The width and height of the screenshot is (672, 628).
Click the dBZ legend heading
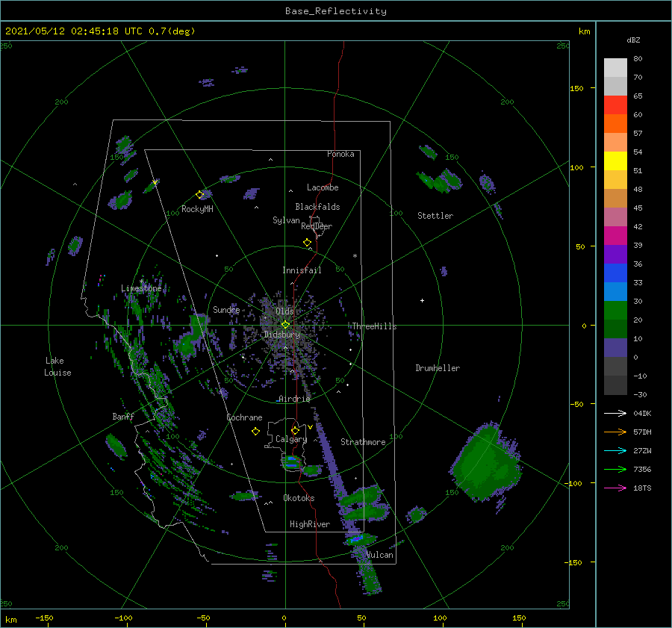pos(633,40)
